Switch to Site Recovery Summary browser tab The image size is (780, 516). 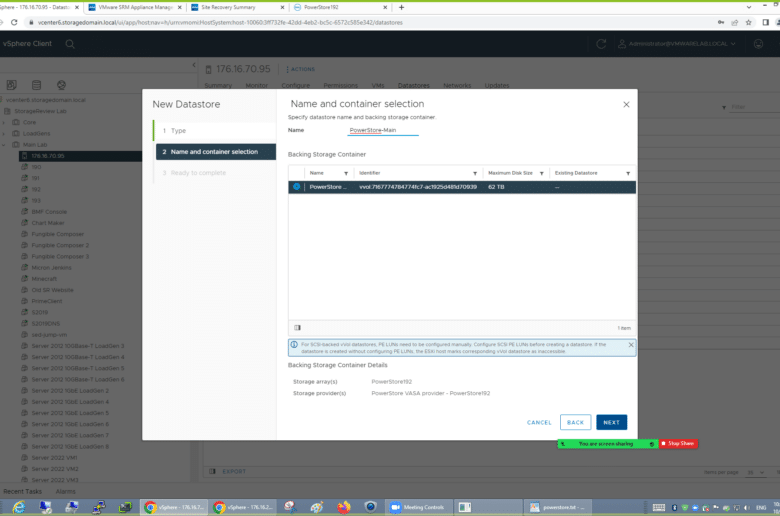pos(238,7)
